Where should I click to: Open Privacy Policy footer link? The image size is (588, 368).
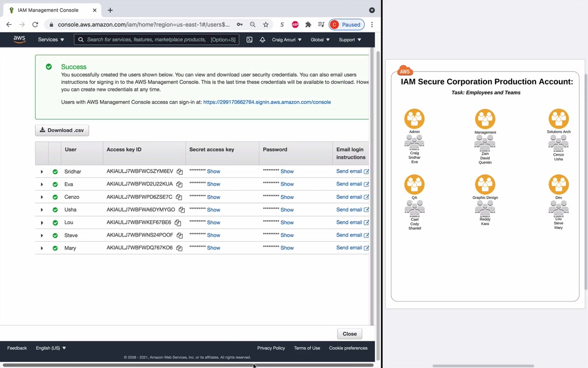pos(271,348)
